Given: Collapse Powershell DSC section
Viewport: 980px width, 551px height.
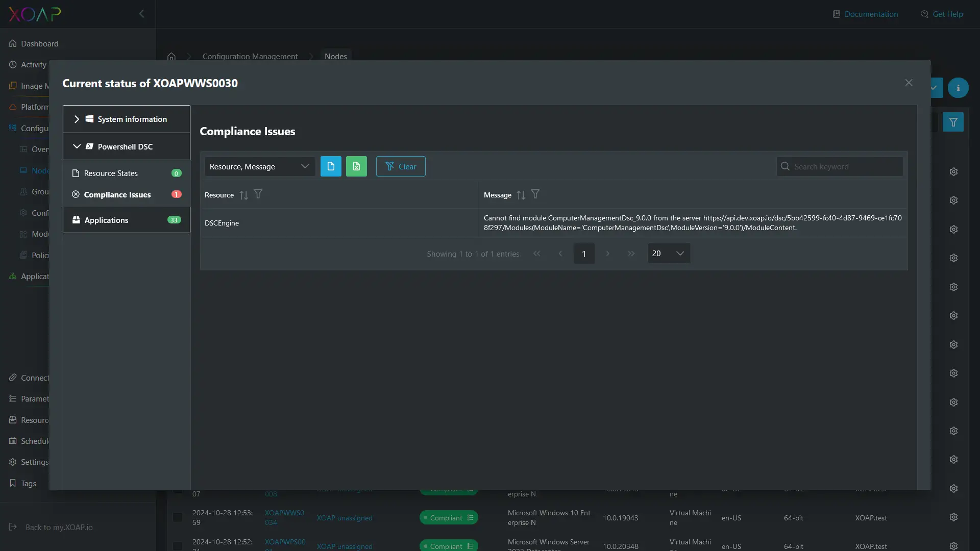Looking at the screenshot, I should coord(127,146).
